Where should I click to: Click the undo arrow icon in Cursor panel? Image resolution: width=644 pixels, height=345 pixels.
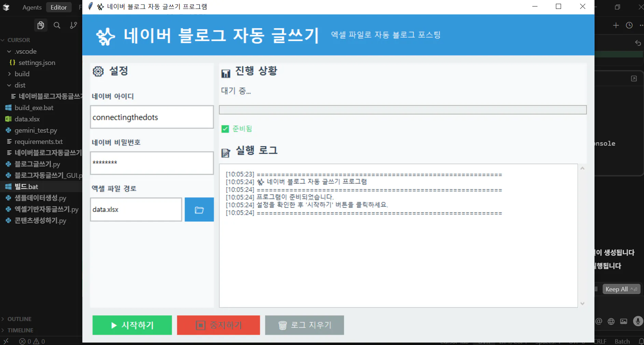[638, 43]
